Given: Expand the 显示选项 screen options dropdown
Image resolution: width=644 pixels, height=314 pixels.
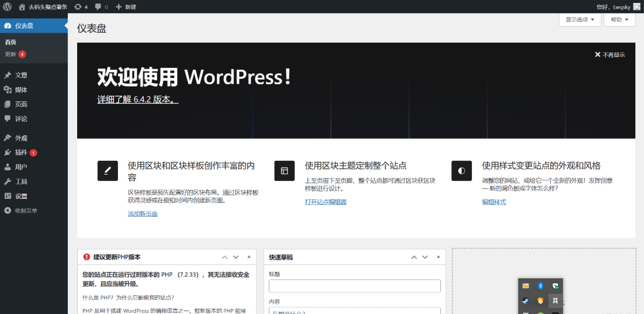Looking at the screenshot, I should (x=580, y=20).
